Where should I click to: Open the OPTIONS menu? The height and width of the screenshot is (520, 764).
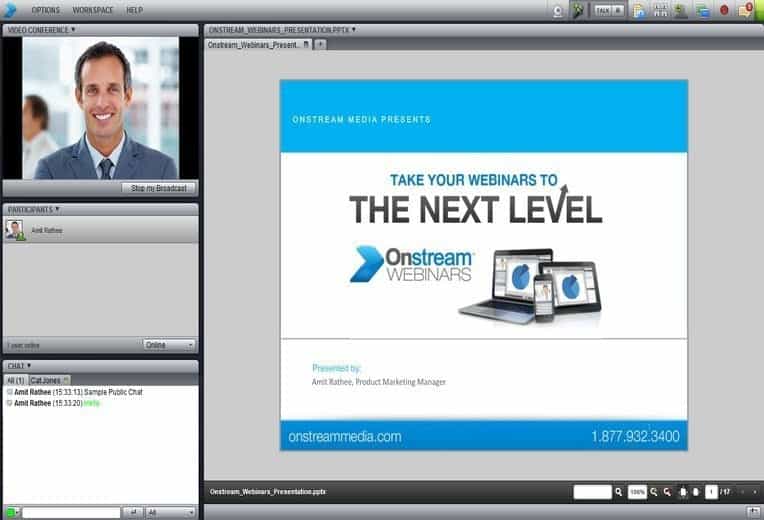point(45,10)
